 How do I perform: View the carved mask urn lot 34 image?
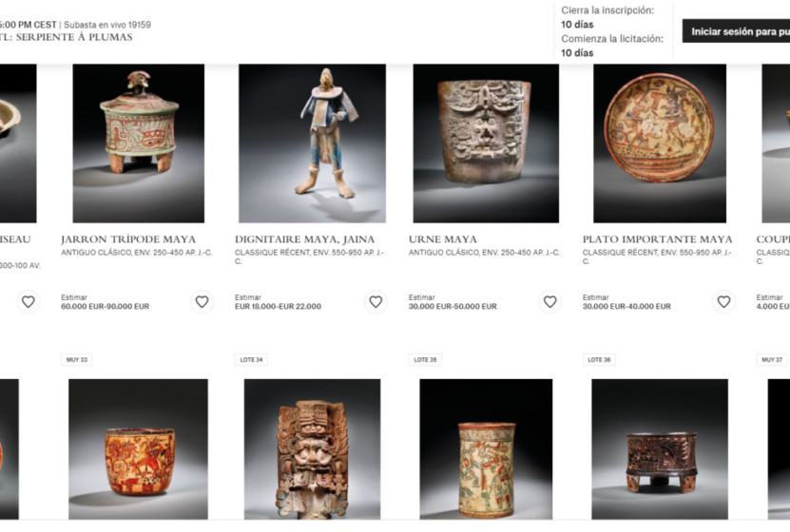click(x=313, y=449)
